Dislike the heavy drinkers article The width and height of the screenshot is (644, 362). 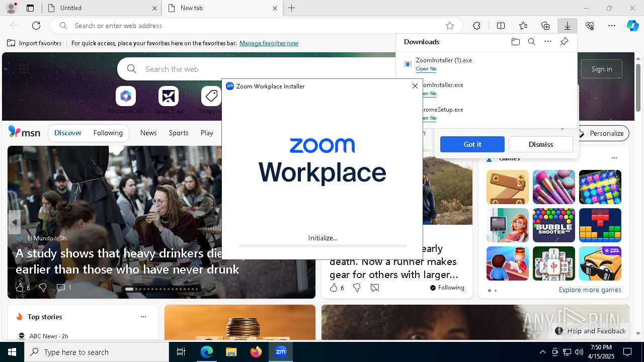43,288
